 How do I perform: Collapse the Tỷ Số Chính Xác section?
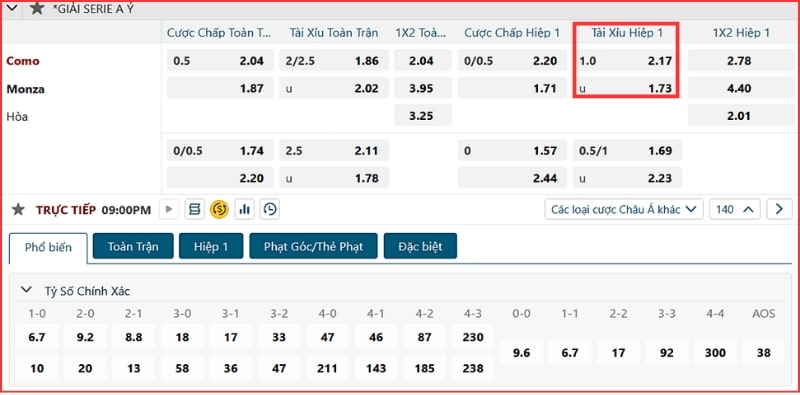point(26,290)
